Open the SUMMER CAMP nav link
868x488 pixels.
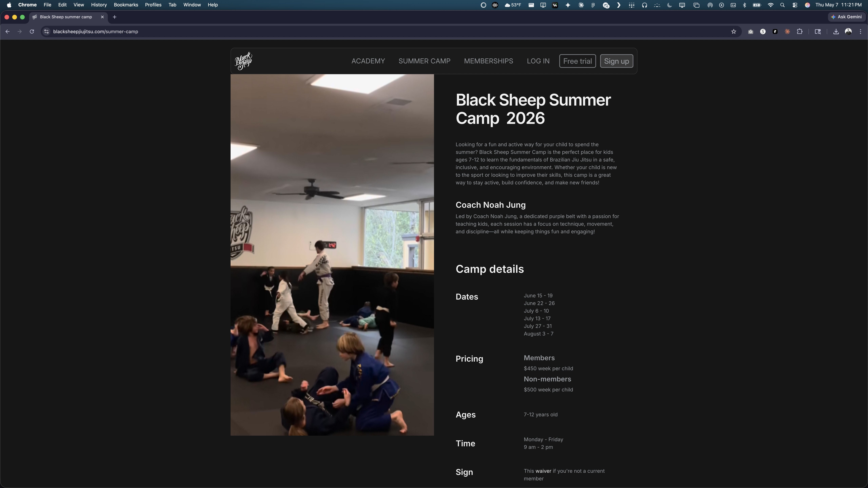click(x=424, y=61)
